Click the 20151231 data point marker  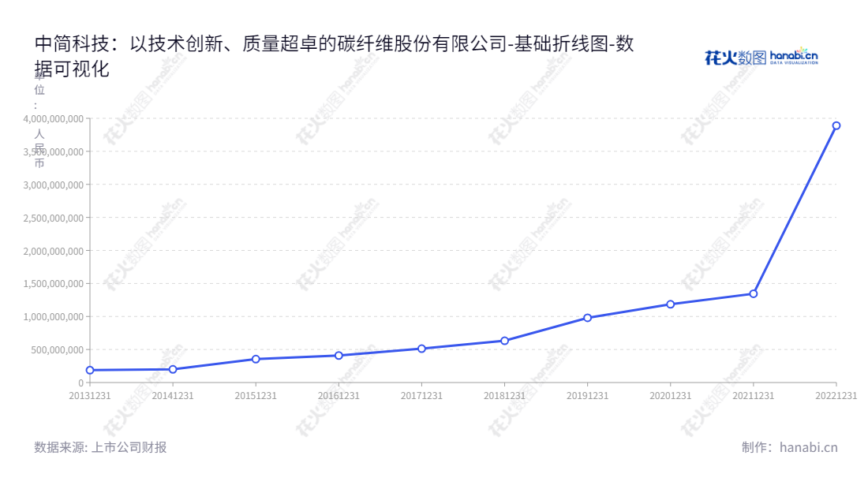[256, 359]
